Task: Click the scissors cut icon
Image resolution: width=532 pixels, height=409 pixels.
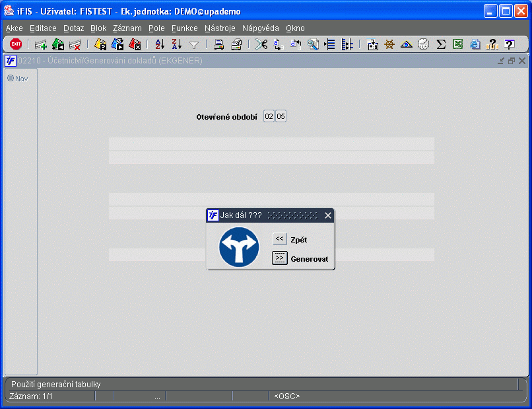Action: pos(261,44)
